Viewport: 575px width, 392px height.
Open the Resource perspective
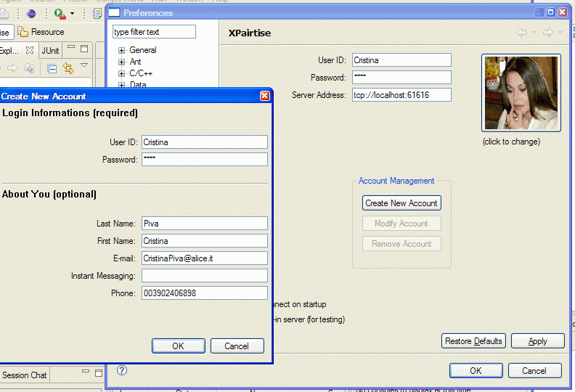(x=41, y=32)
